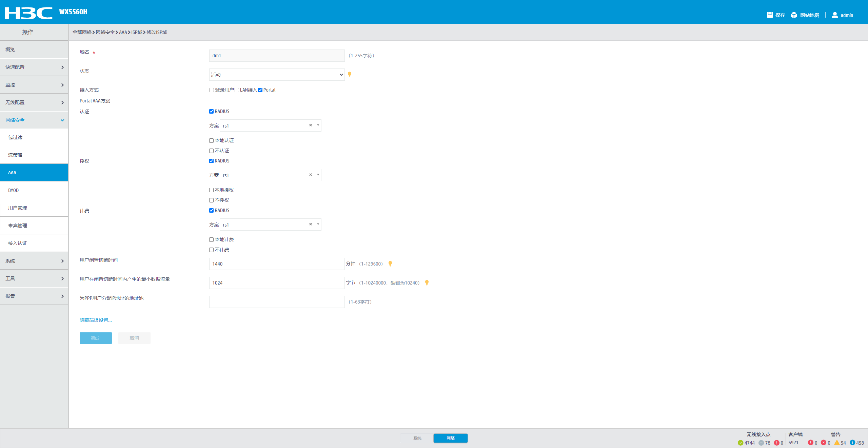Viewport: 868px width, 448px height.
Task: Click the 确定 confirm button
Action: [x=96, y=338]
